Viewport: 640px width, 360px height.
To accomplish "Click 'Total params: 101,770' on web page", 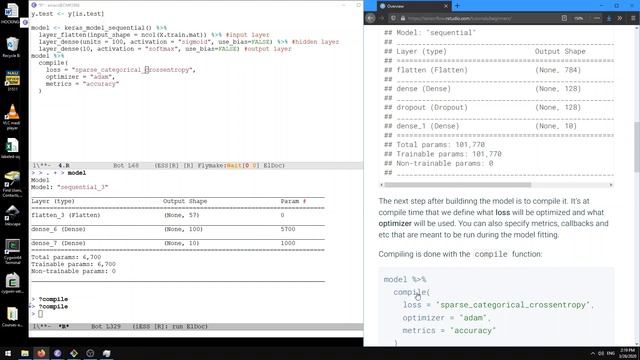I will pyautogui.click(x=434, y=144).
